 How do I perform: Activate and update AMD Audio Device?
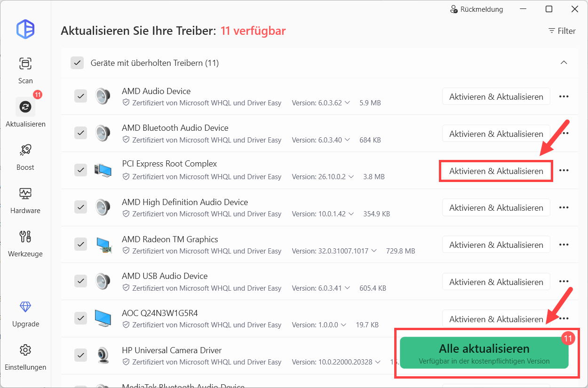[x=496, y=96]
